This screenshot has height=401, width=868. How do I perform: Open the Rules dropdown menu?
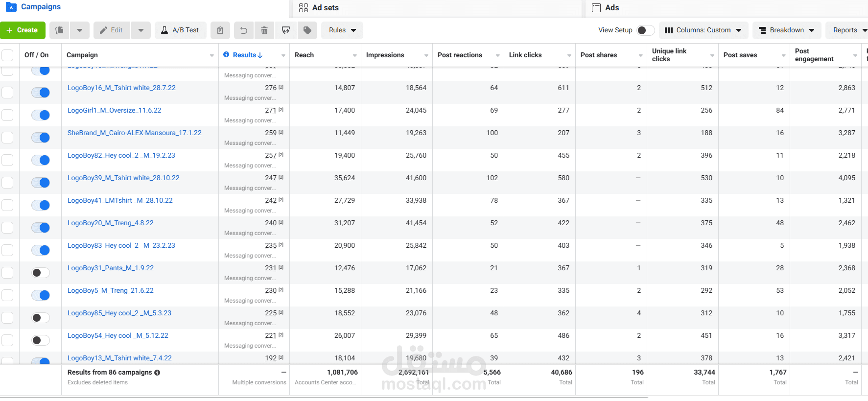pyautogui.click(x=342, y=30)
